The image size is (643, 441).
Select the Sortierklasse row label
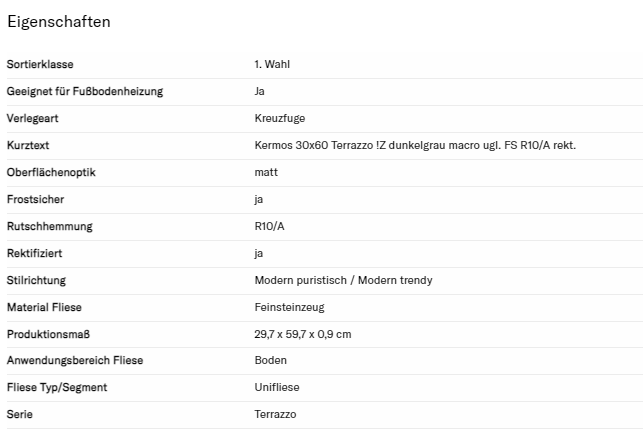[37, 65]
